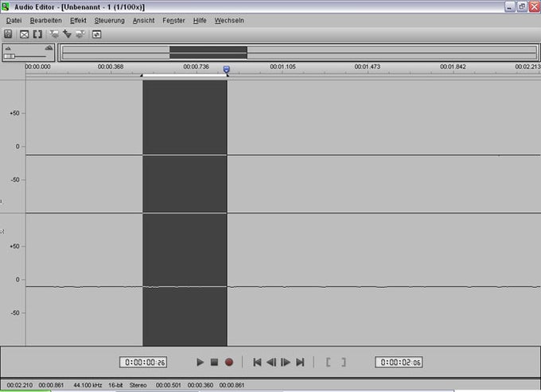Viewport: 541px width, 392px height.
Task: Click the 00:00.736 ruler label
Action: point(196,67)
